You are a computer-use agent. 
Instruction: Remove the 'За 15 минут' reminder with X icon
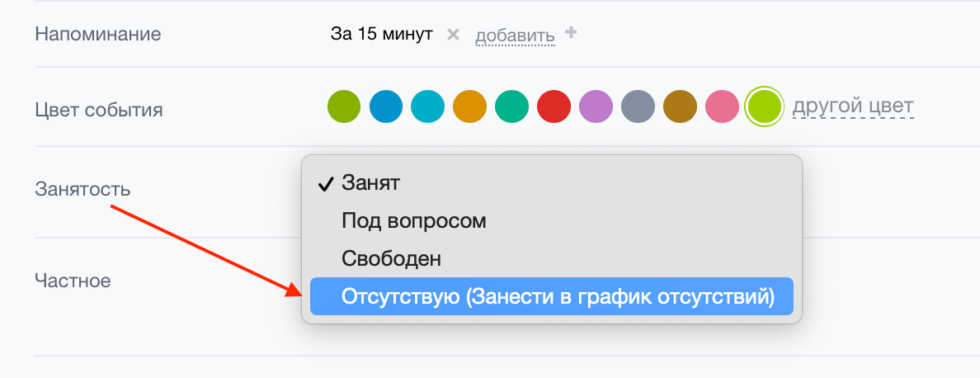pos(453,35)
